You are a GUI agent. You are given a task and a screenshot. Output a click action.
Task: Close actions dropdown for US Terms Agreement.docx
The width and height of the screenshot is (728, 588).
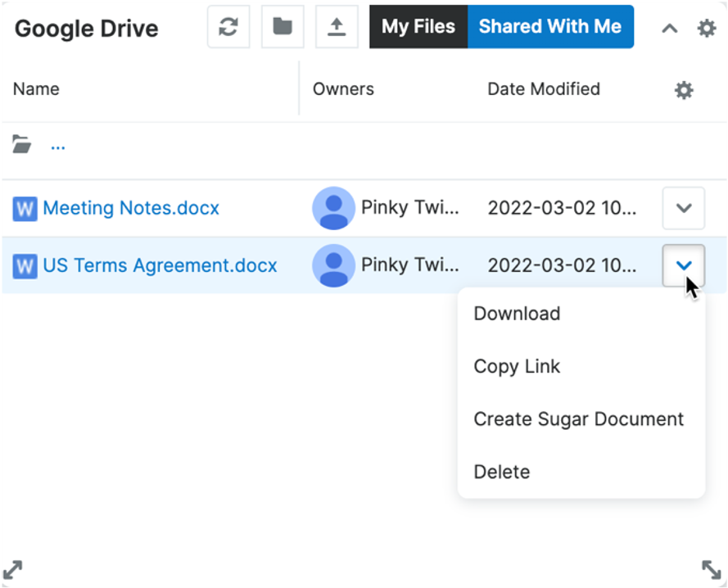[683, 265]
